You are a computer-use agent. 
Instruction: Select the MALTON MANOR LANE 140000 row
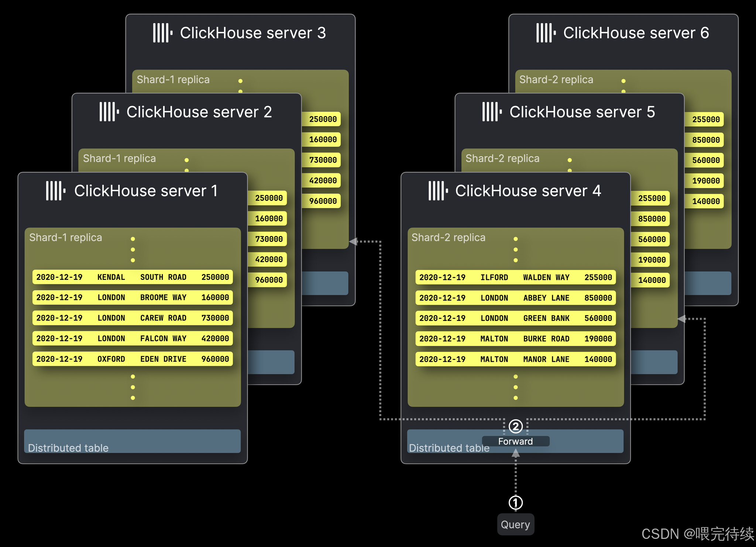pos(516,359)
